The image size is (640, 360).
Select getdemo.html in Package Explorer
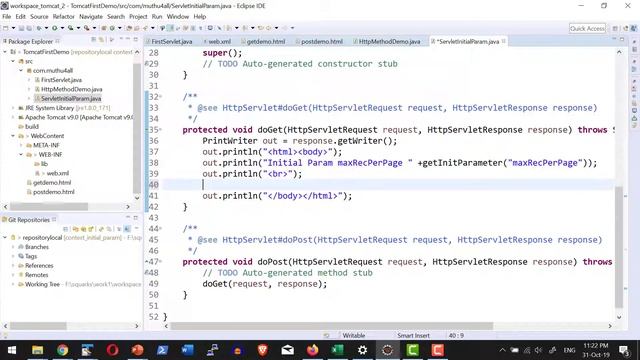click(x=52, y=183)
